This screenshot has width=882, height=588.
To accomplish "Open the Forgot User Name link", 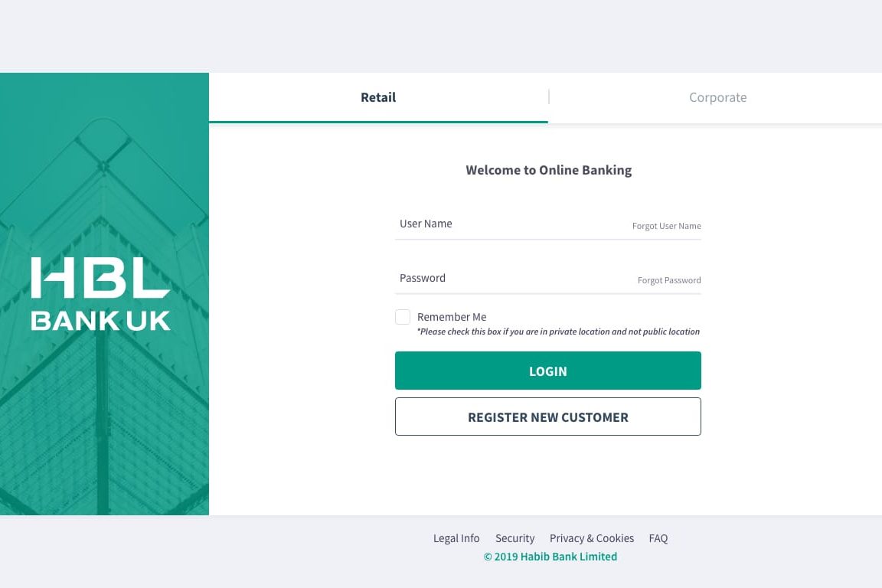I will coord(666,225).
